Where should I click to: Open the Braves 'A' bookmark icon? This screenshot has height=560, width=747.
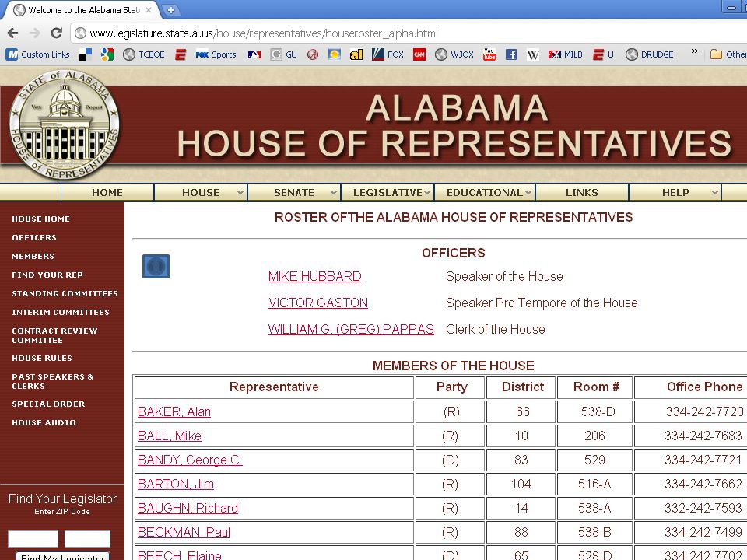(313, 54)
